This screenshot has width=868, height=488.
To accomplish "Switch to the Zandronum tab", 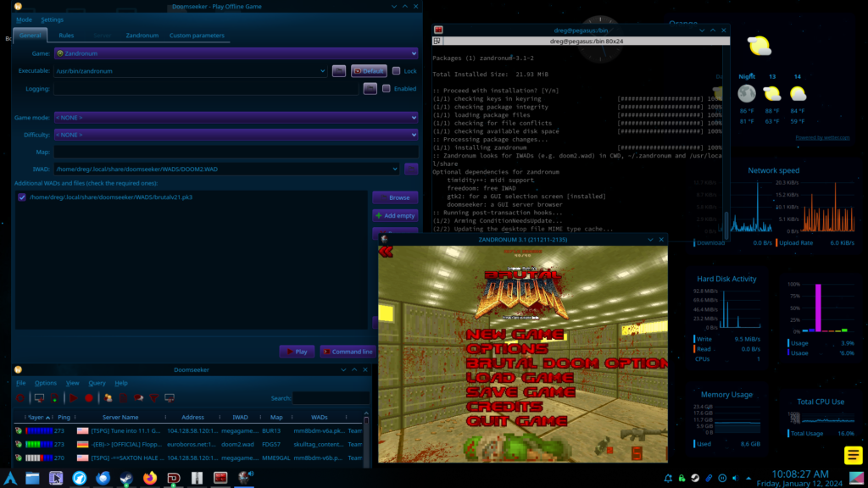I will [x=142, y=36].
